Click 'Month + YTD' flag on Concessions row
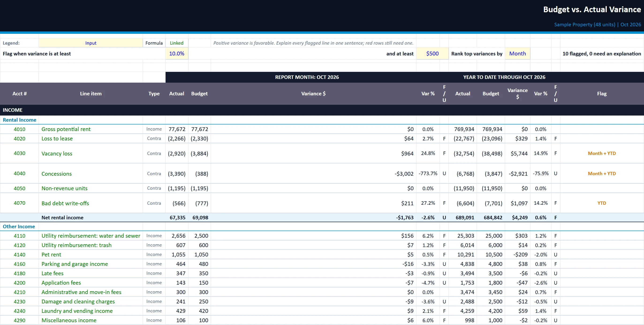 (602, 174)
